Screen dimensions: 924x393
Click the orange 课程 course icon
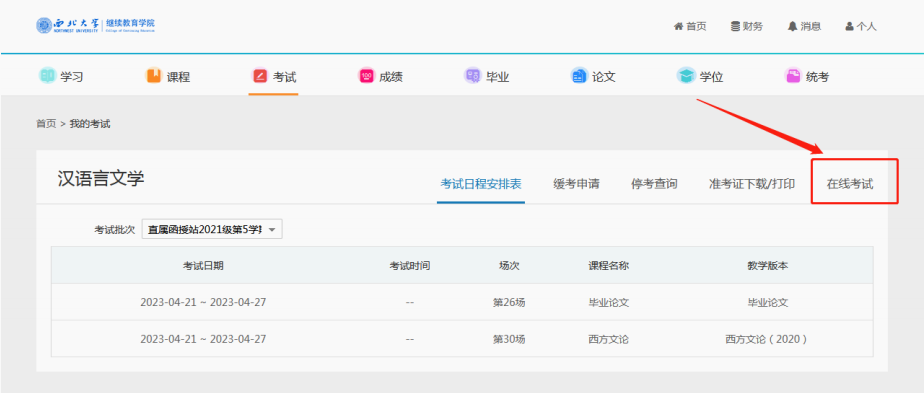[x=153, y=76]
